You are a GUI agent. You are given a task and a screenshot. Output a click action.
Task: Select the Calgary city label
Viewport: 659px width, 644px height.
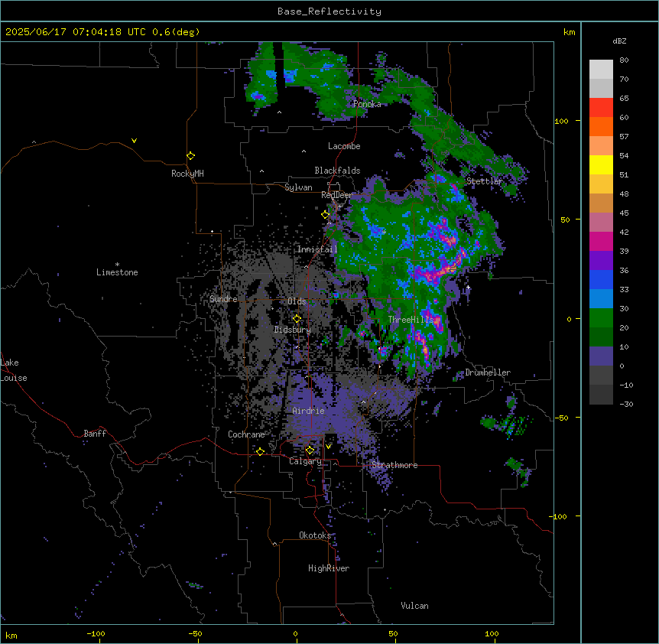coord(305,461)
